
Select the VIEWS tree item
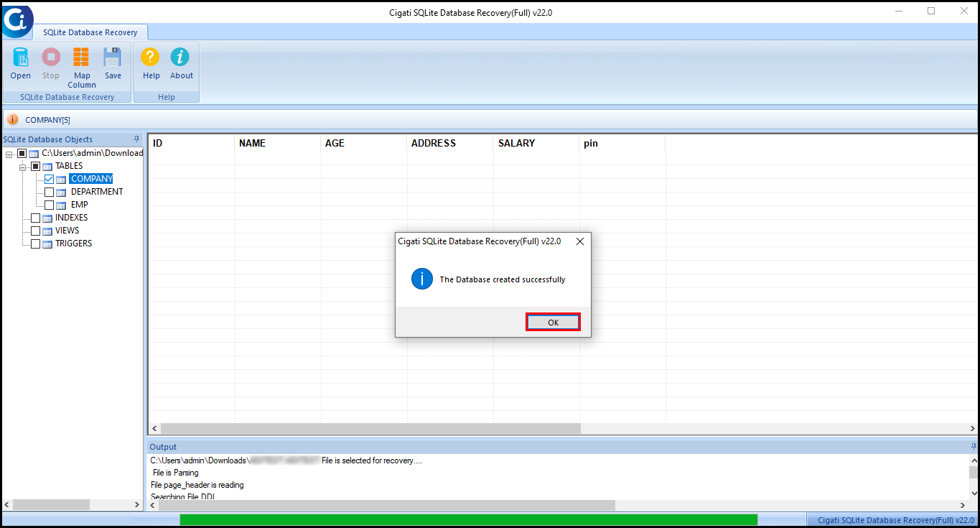click(x=67, y=231)
